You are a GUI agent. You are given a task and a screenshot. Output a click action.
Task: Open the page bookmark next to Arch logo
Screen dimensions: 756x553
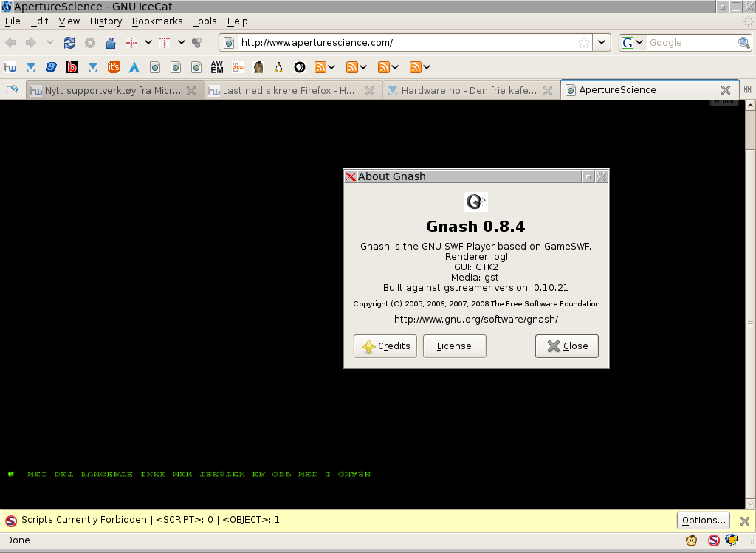[155, 67]
